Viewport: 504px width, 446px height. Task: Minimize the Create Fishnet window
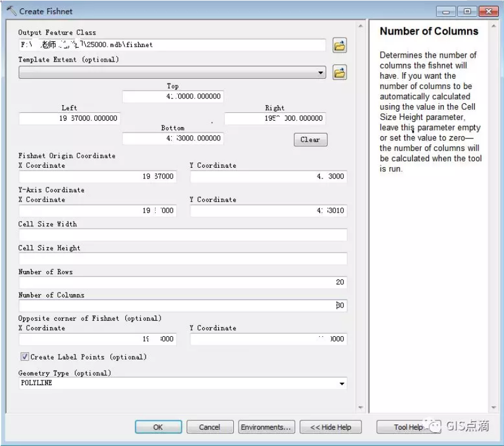click(x=446, y=11)
